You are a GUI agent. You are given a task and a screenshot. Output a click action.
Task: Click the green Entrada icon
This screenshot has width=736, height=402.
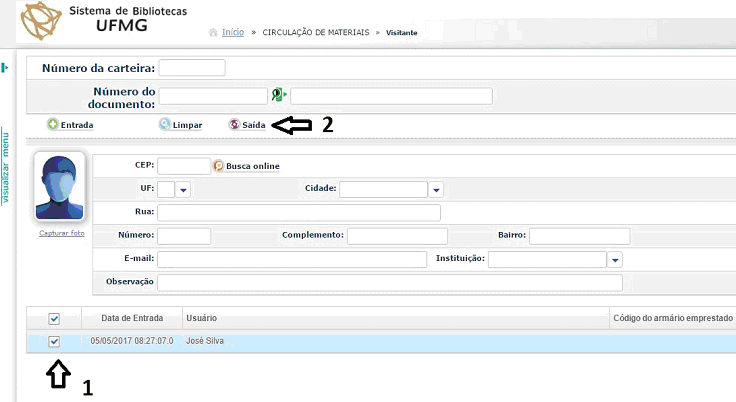52,125
